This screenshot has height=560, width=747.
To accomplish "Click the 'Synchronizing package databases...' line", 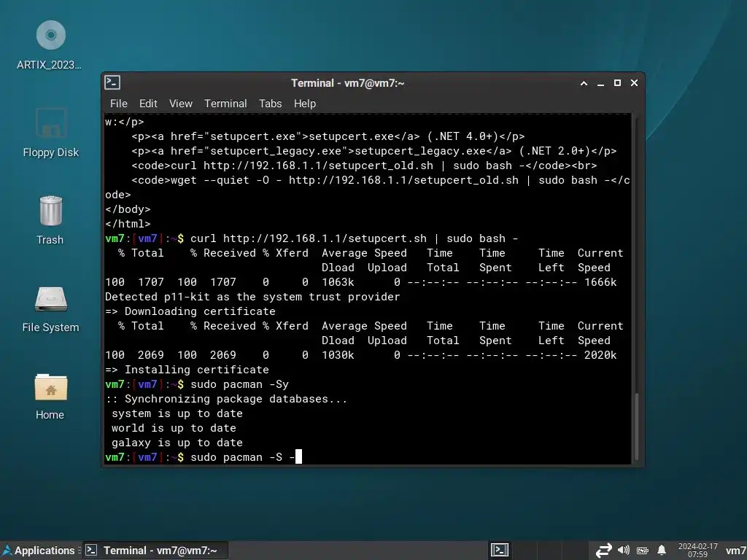I will pyautogui.click(x=227, y=399).
